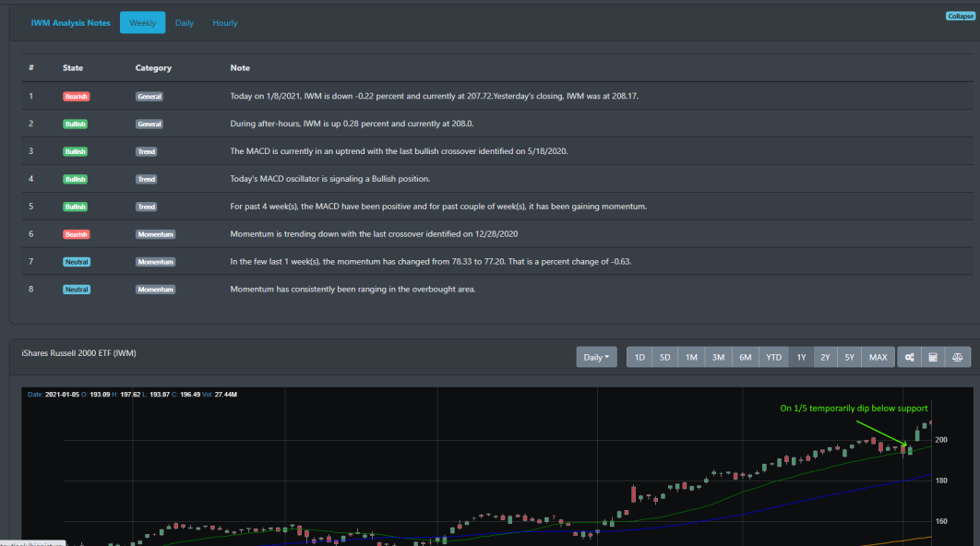The width and height of the screenshot is (980, 546).
Task: Click the Note column header
Action: pyautogui.click(x=240, y=67)
